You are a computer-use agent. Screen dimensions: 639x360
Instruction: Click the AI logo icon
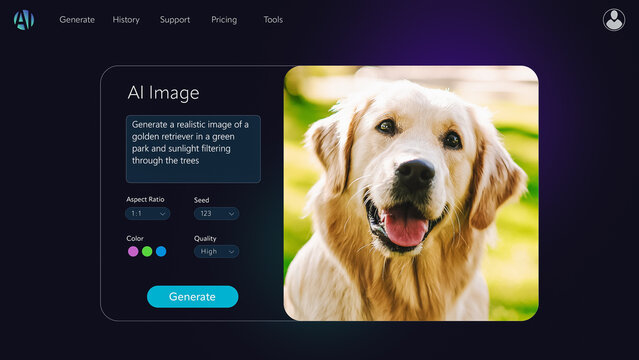[x=24, y=20]
